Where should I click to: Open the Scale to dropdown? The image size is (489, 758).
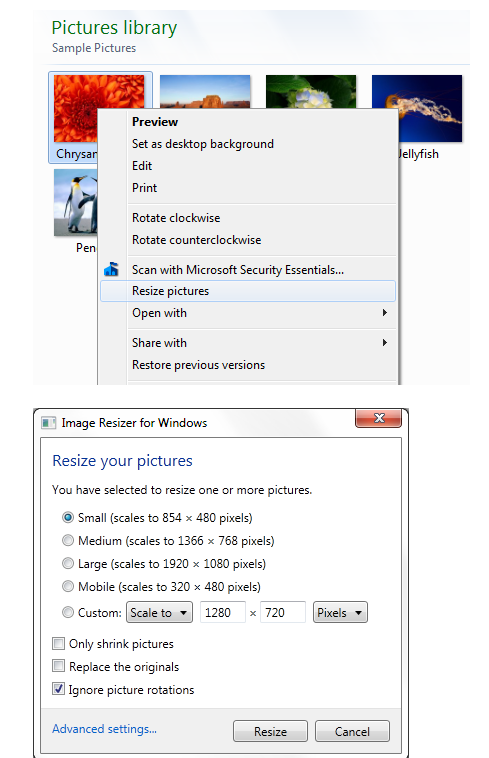[159, 612]
